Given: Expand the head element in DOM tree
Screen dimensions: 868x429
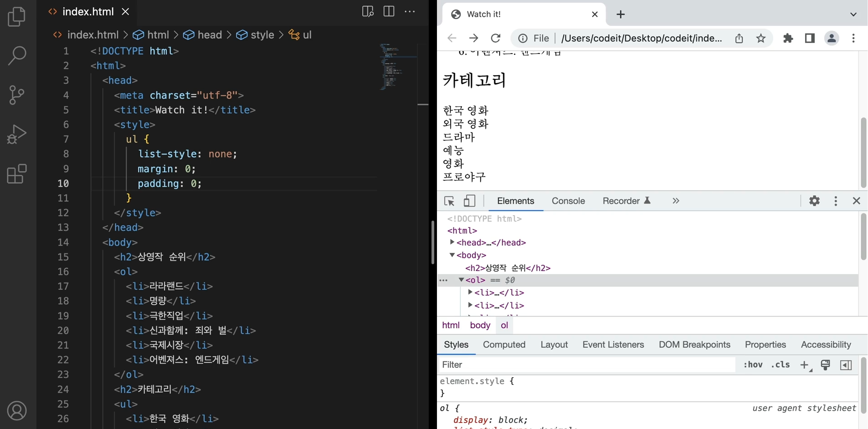Looking at the screenshot, I should pyautogui.click(x=452, y=242).
